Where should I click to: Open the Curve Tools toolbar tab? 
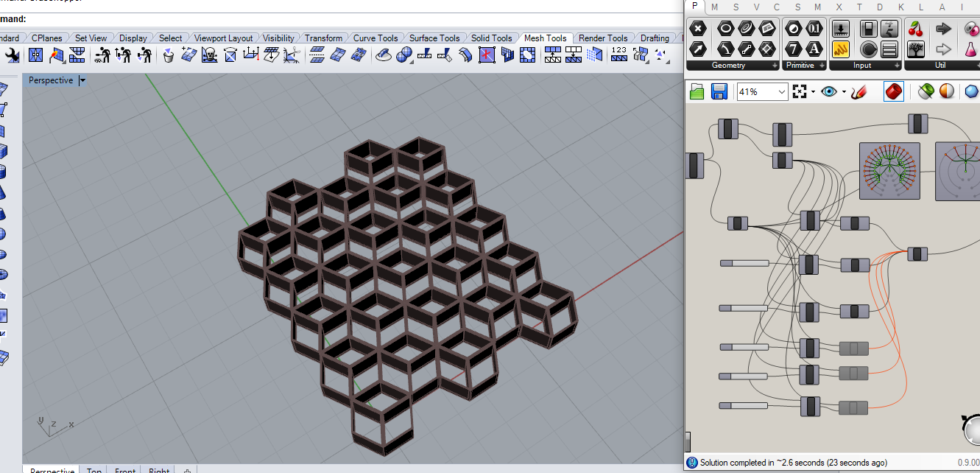376,38
